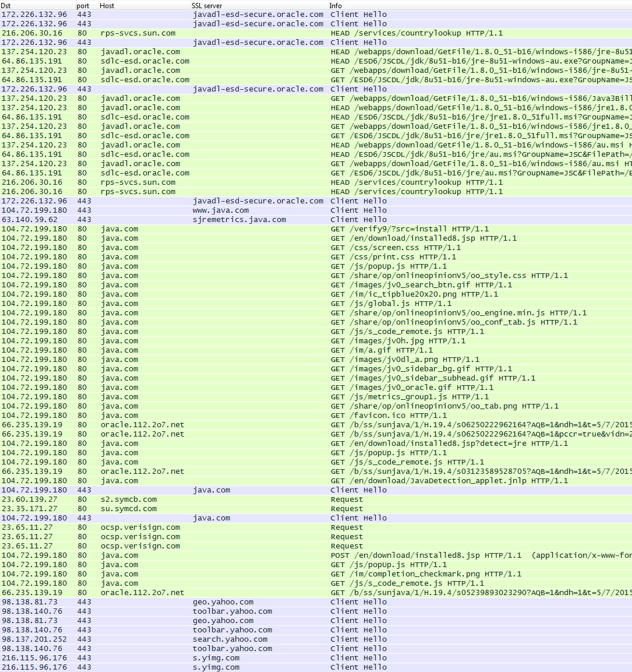The image size is (632, 672).
Task: Choose the GET /im/completion_checkmark.png row
Action: coord(426,574)
